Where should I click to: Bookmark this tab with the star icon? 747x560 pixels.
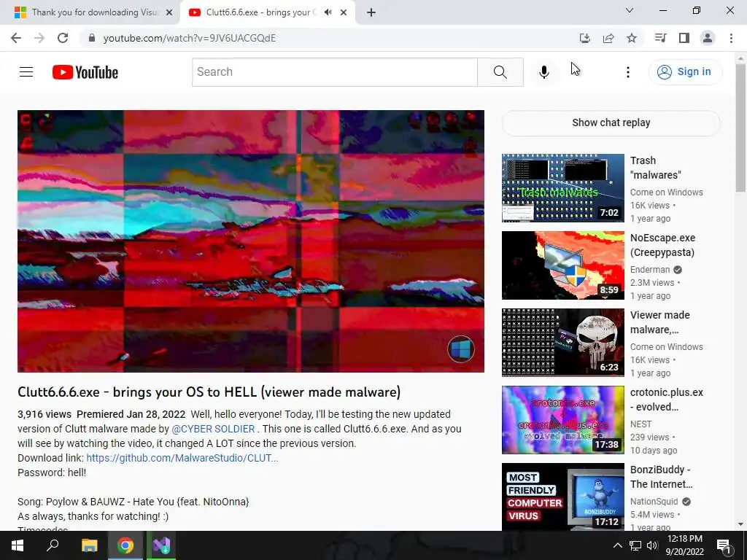point(632,38)
